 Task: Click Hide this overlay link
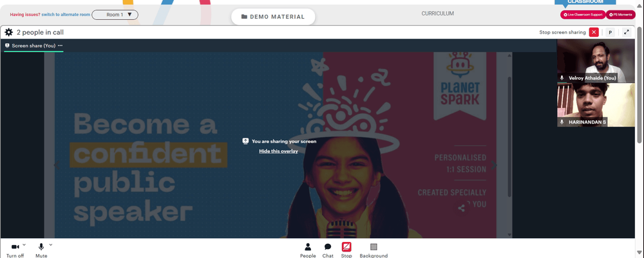[278, 151]
